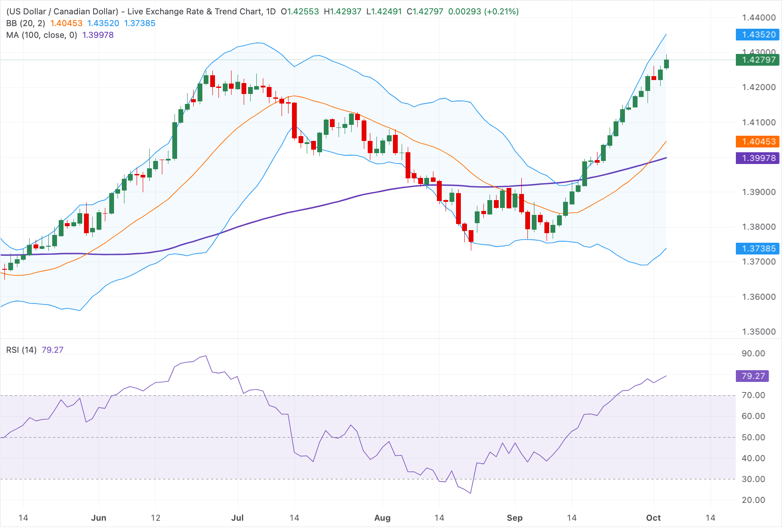Click the open value O1.42553 in header
This screenshot has height=532, width=782.
click(300, 11)
